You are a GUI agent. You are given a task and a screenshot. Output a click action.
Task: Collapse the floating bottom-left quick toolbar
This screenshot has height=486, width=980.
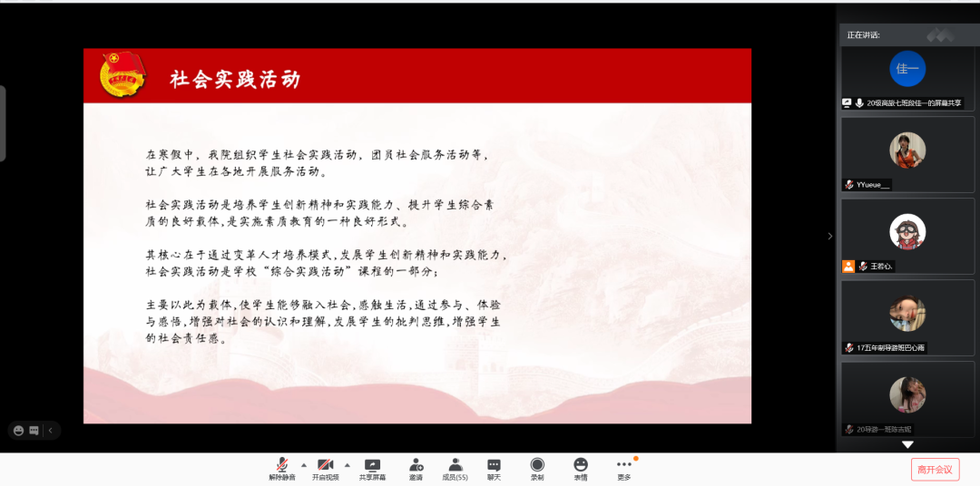51,431
